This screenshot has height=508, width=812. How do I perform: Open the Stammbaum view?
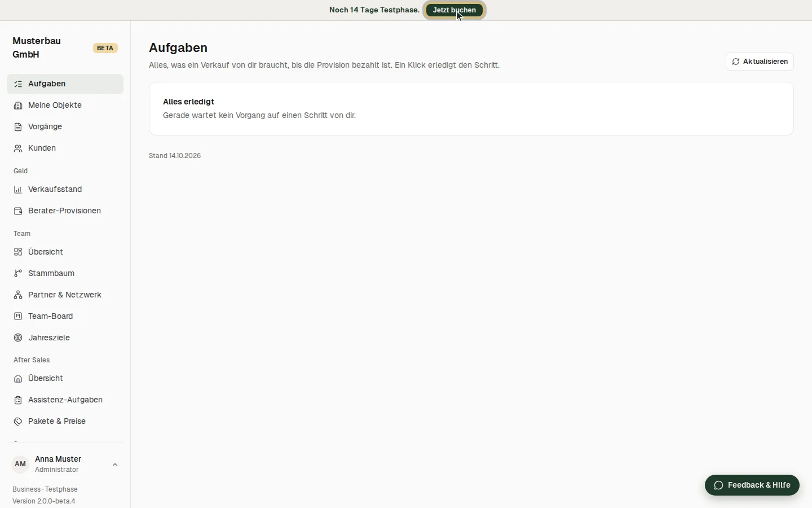coord(65,274)
